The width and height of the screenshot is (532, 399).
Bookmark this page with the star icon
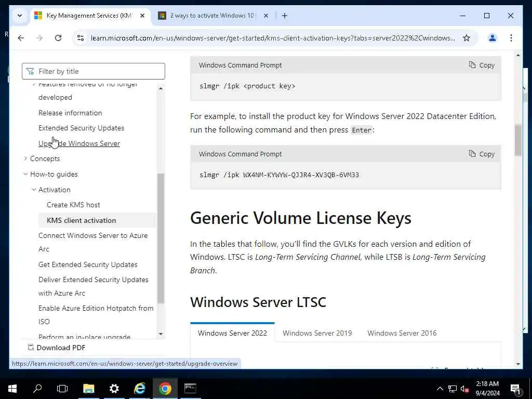click(x=467, y=38)
